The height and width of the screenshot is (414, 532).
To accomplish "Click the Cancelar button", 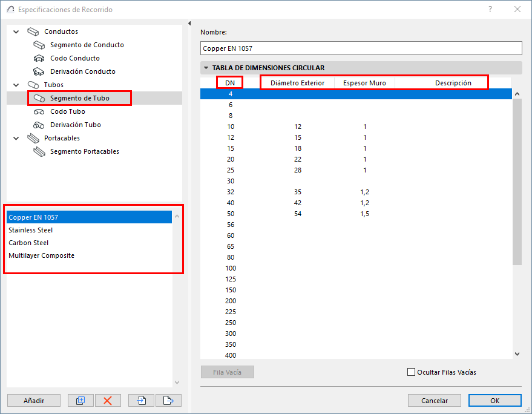I will pos(435,401).
